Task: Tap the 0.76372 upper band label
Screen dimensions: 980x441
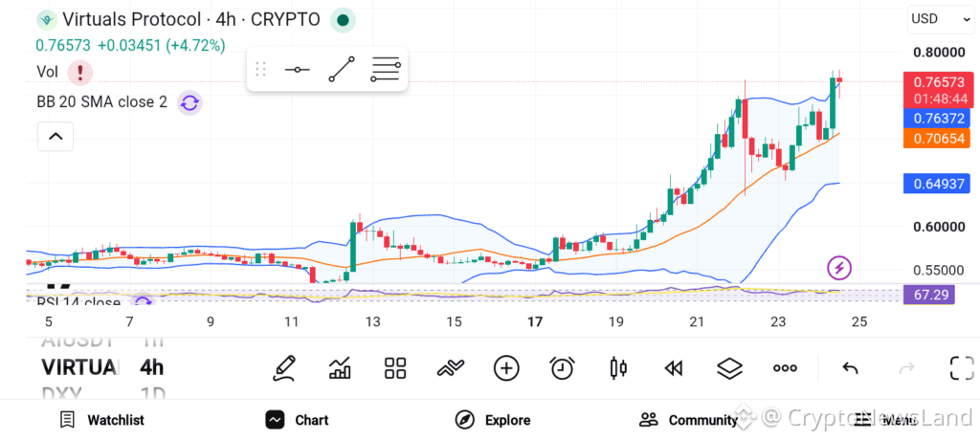Action: (937, 118)
